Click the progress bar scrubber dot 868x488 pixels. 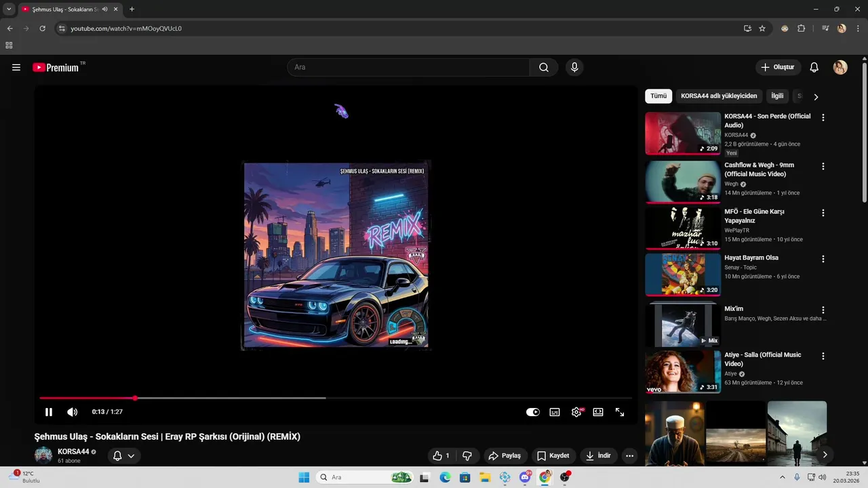tap(135, 398)
